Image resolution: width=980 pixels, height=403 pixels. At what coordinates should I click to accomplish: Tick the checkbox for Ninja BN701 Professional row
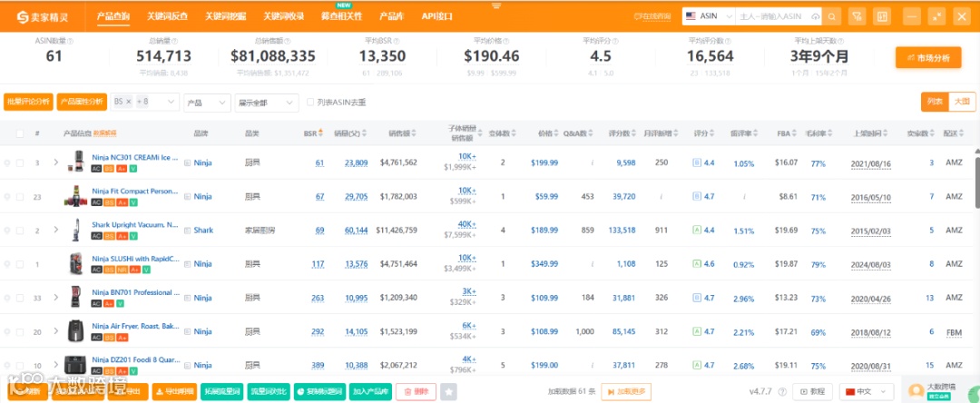(x=20, y=298)
